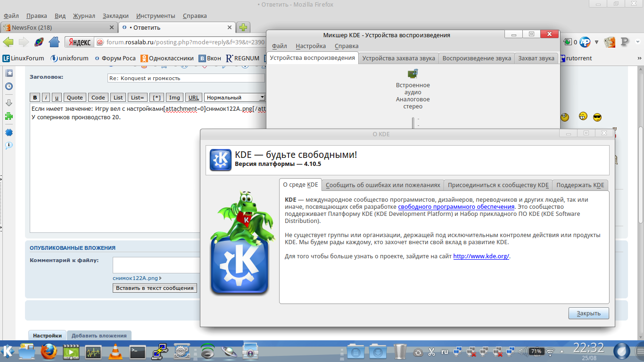
Task: Follow the http://www.kde.org/ link
Action: point(481,256)
